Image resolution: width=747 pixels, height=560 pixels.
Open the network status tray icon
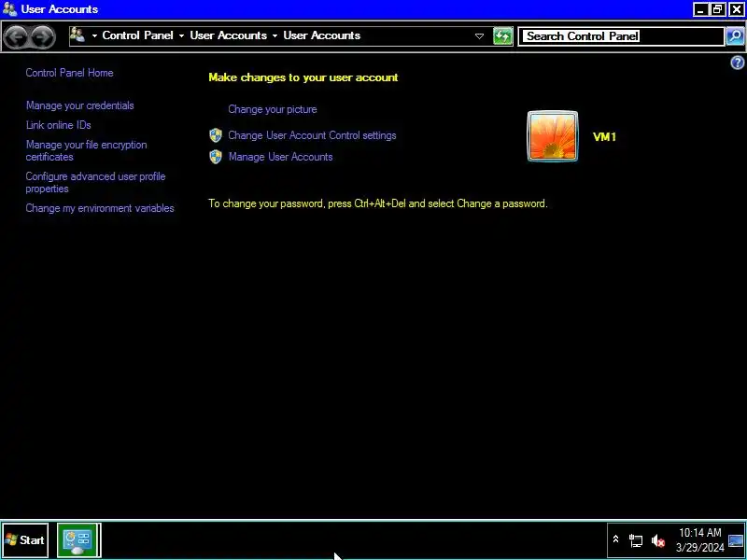pyautogui.click(x=636, y=540)
